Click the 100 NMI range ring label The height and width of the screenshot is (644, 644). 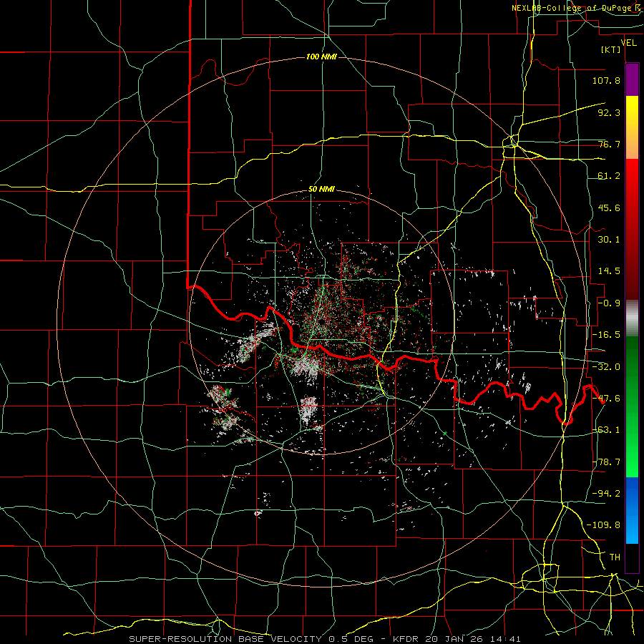(321, 57)
